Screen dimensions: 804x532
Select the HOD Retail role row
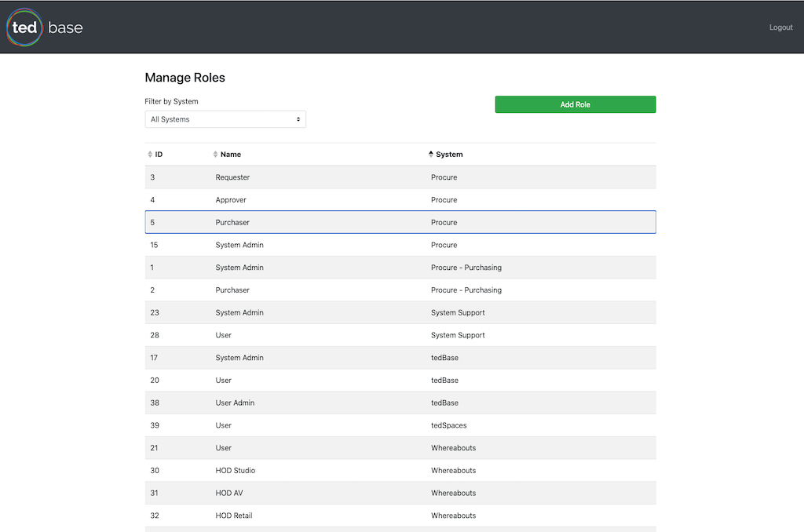(x=400, y=516)
